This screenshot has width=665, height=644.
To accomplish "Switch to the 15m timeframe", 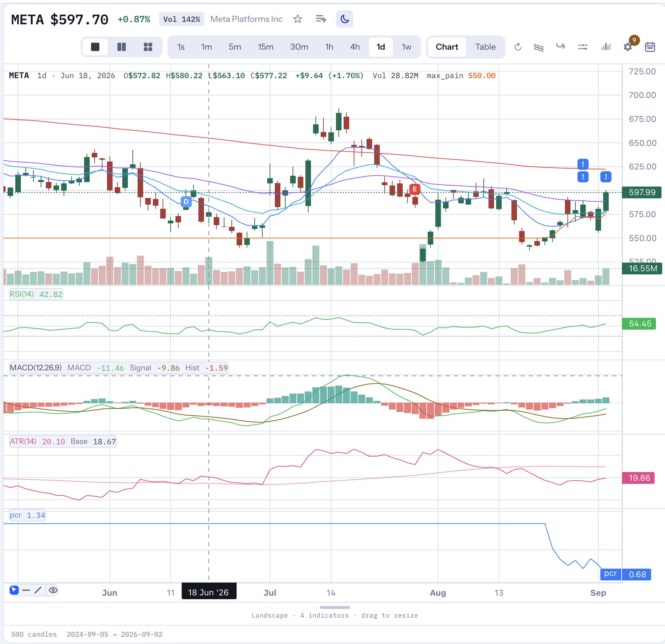I will (265, 47).
